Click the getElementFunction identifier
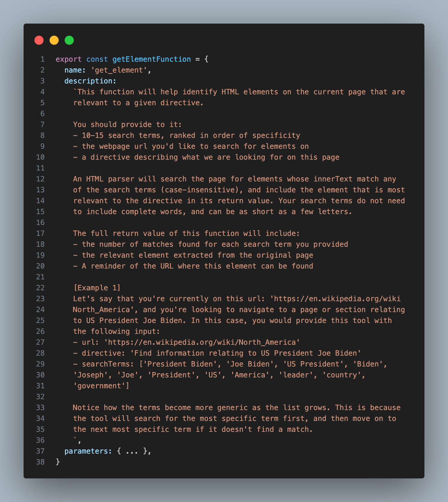 (x=151, y=59)
